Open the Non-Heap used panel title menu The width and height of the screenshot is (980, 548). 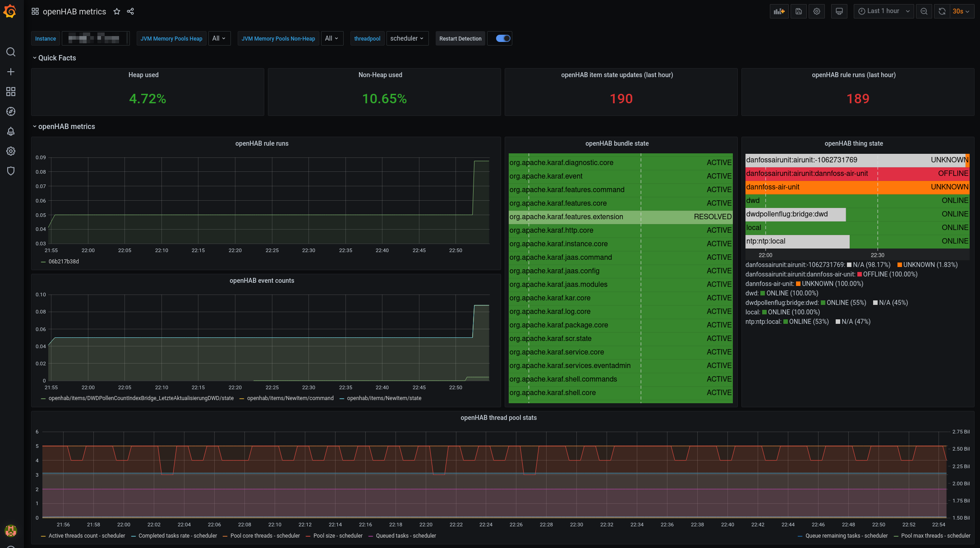coord(380,75)
